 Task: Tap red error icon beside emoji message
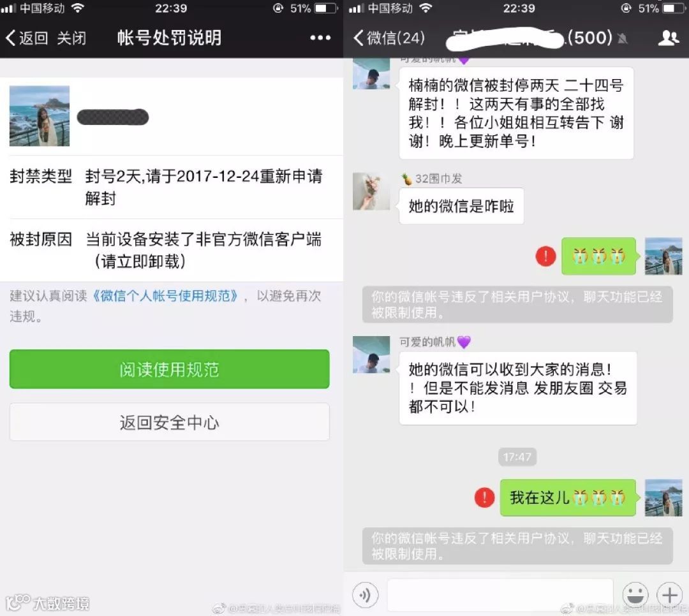(x=545, y=256)
